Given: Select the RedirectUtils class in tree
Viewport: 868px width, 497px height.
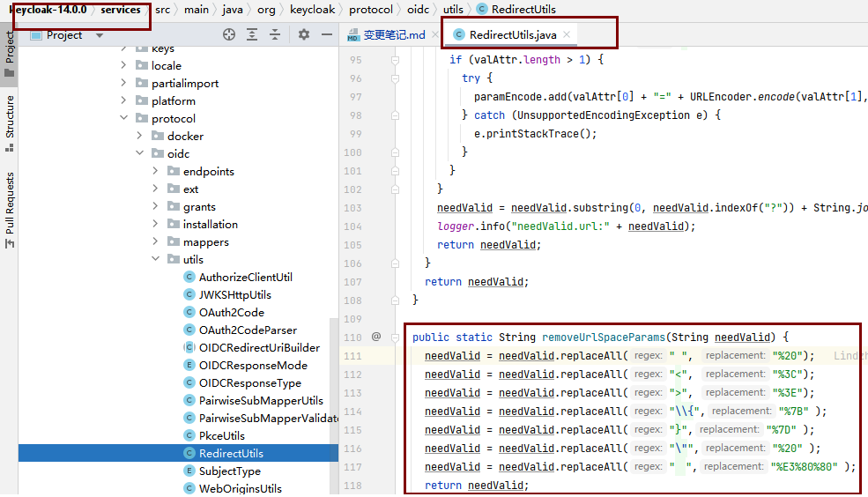Looking at the screenshot, I should (178, 453).
